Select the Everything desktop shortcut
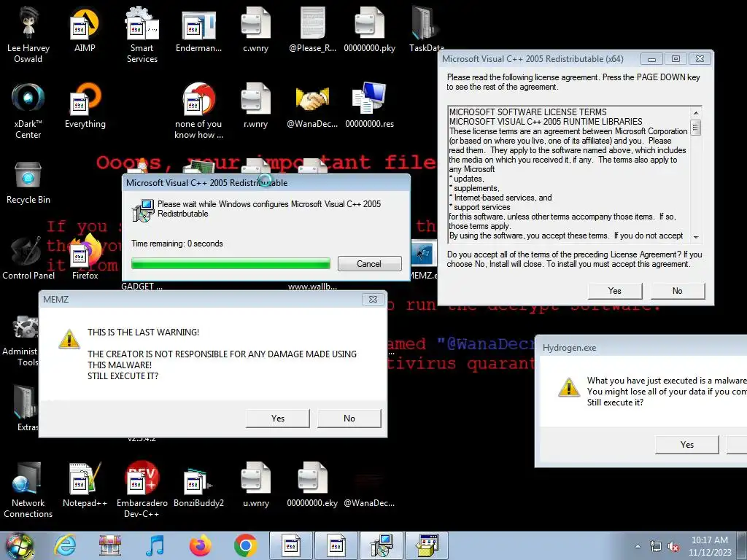The width and height of the screenshot is (747, 560). [85, 106]
